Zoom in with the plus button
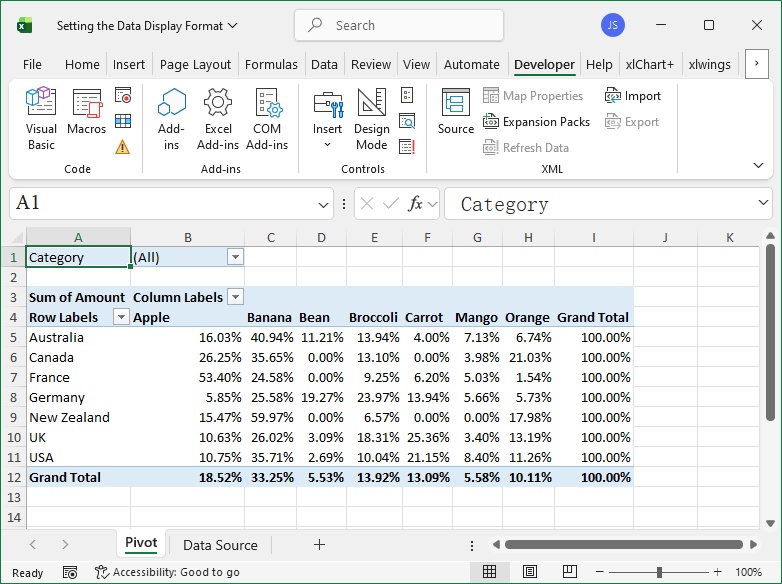The image size is (782, 584). 717,572
